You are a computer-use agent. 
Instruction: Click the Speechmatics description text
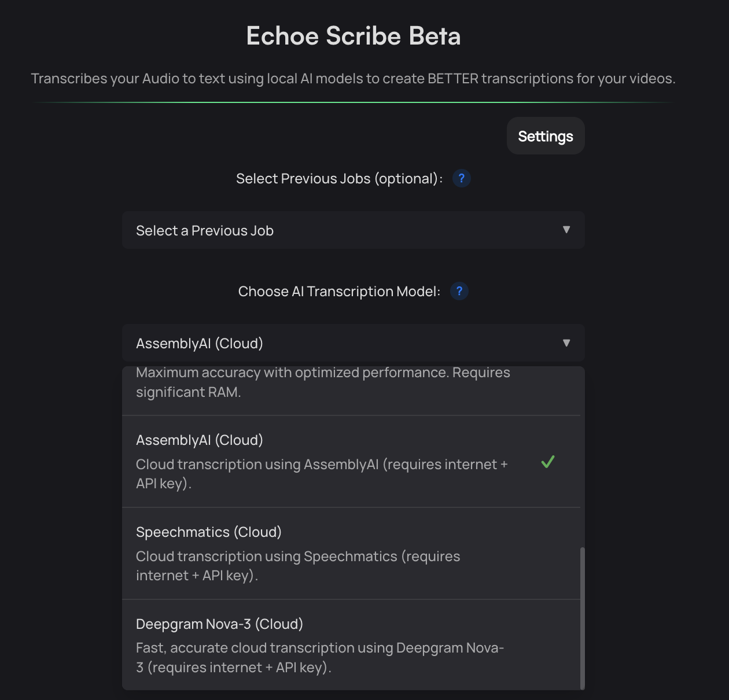coord(298,566)
